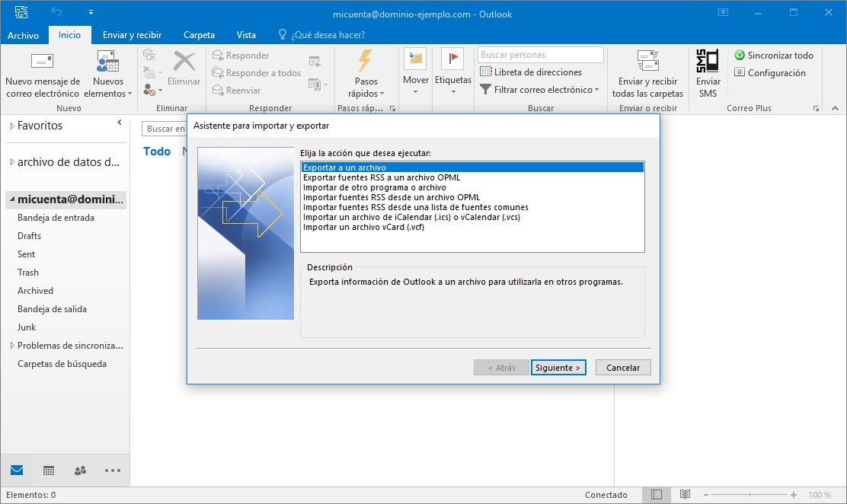The width and height of the screenshot is (847, 504).
Task: Open the Drafts folder
Action: click(29, 235)
